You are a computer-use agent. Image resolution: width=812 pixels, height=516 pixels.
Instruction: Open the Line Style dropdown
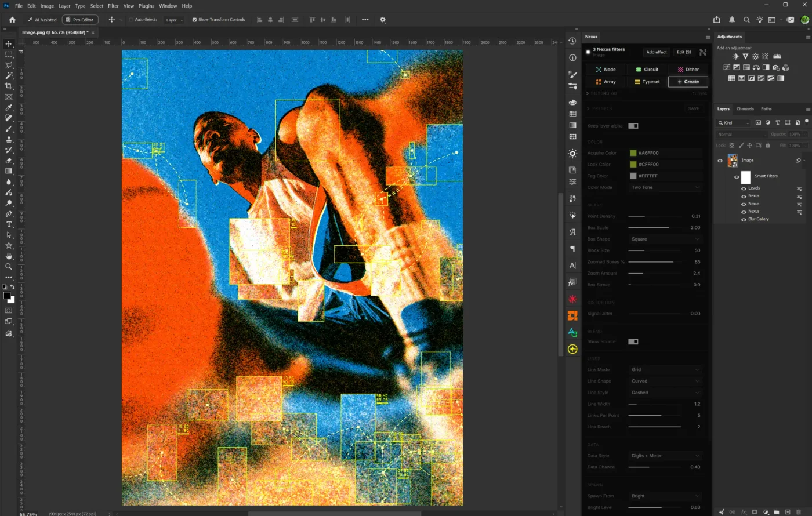pos(665,393)
